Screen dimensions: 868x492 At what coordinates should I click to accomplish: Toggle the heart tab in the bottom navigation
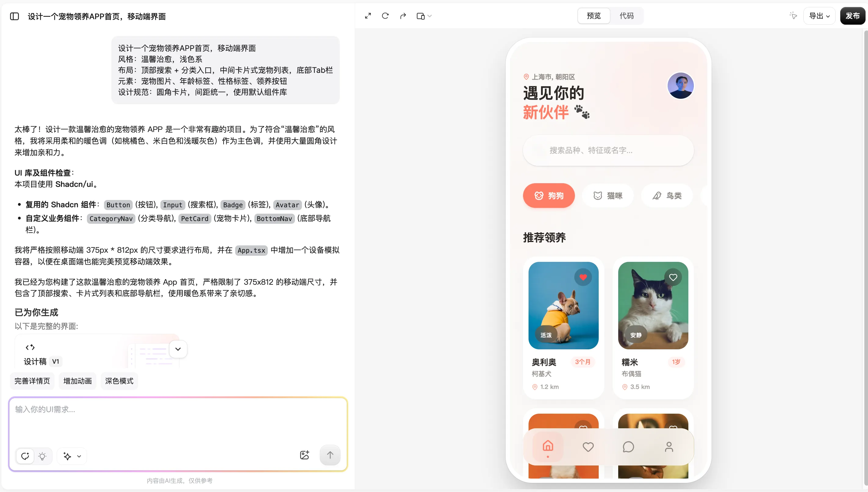(588, 446)
